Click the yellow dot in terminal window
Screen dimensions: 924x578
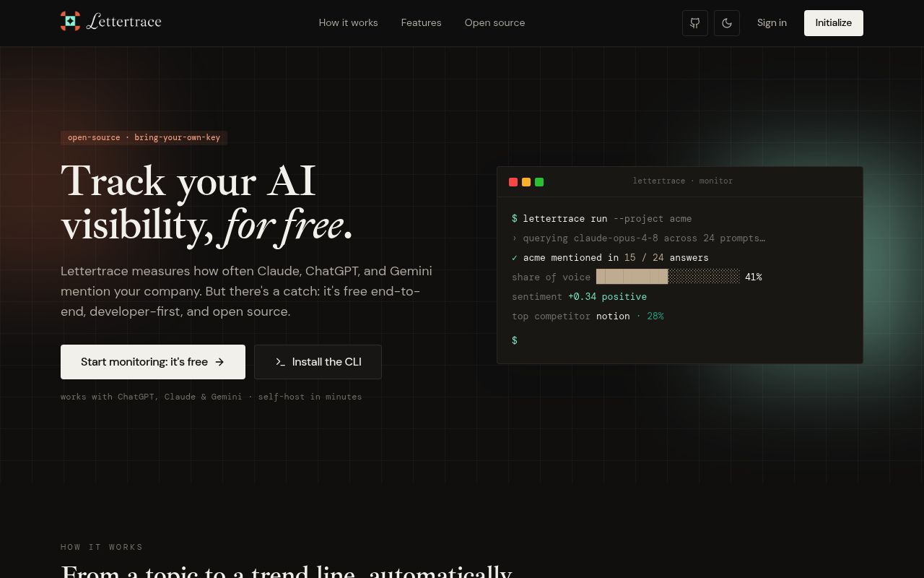(526, 182)
